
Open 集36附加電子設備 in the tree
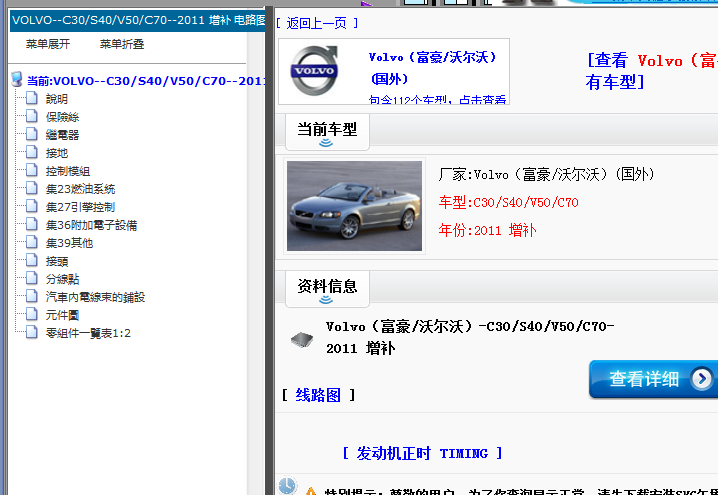point(92,225)
